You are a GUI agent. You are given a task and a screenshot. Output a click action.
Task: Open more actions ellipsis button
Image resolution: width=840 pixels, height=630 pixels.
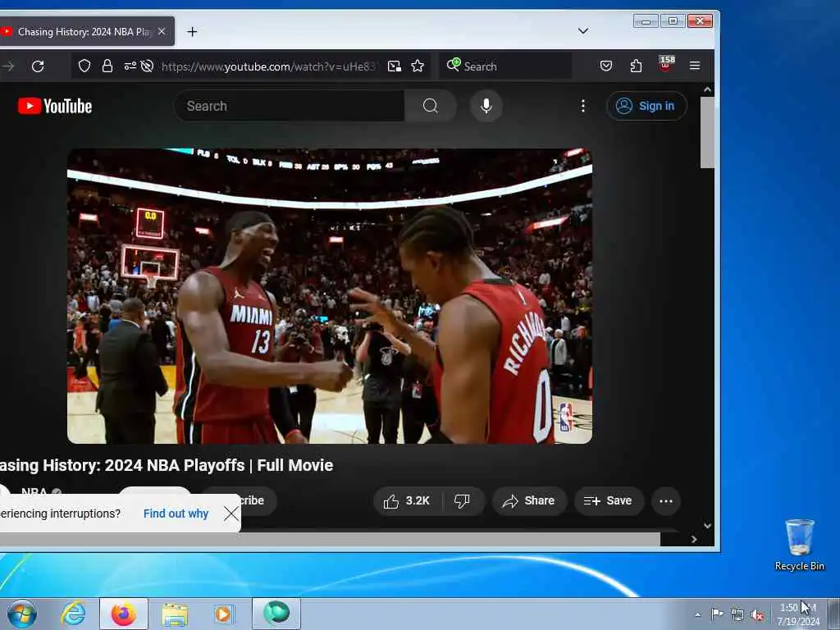point(666,501)
